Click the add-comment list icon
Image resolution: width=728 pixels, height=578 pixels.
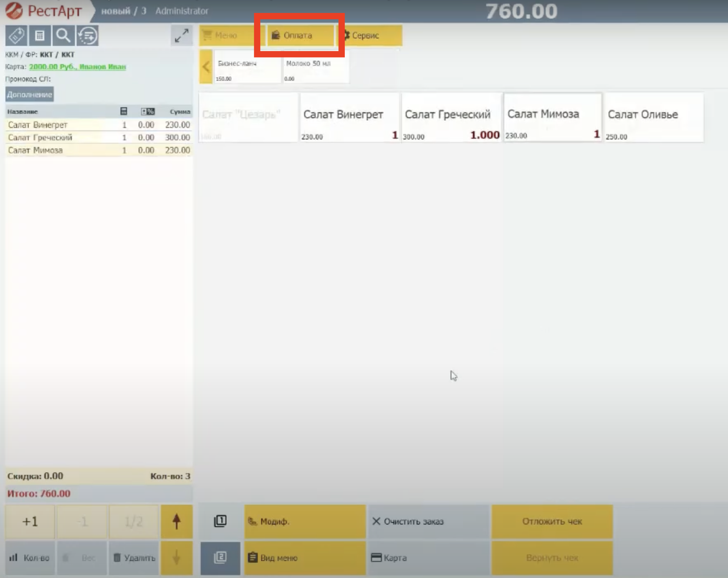click(87, 35)
